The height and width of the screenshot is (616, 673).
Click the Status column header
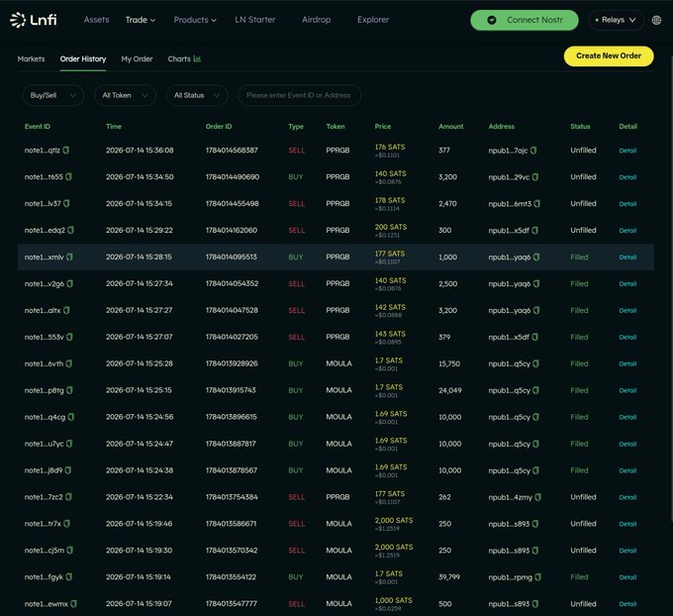[x=580, y=127]
